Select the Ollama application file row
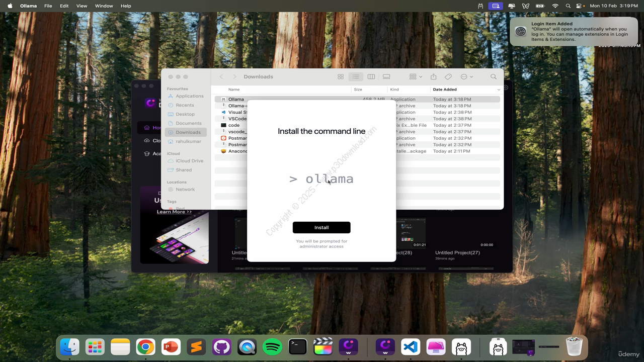Screen dimensions: 644x362 (357, 99)
